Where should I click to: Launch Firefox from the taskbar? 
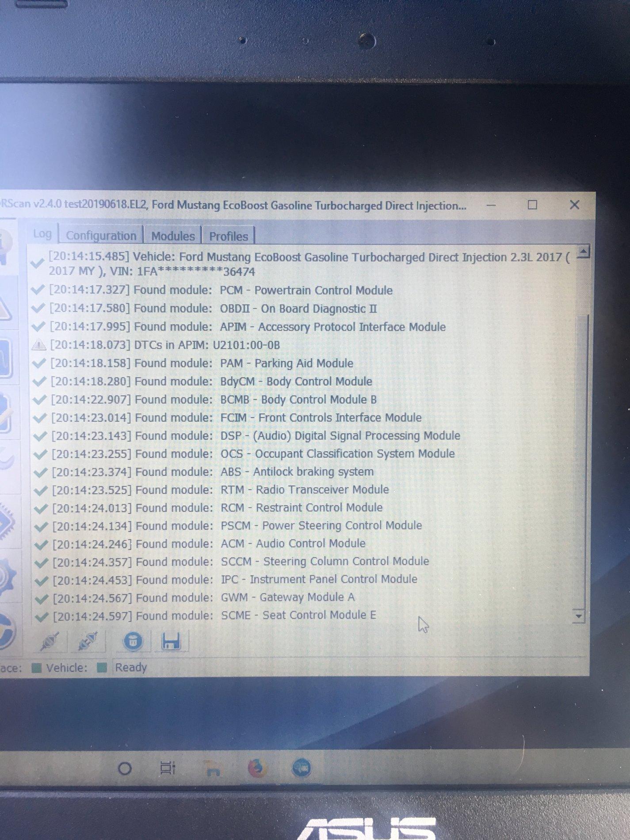[x=257, y=768]
